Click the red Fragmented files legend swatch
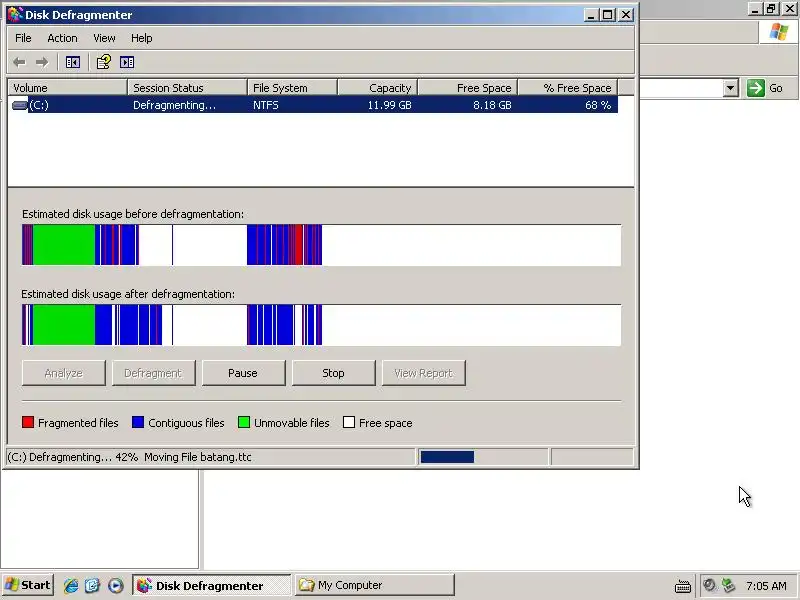Screen dimensions: 800x600 coord(28,422)
